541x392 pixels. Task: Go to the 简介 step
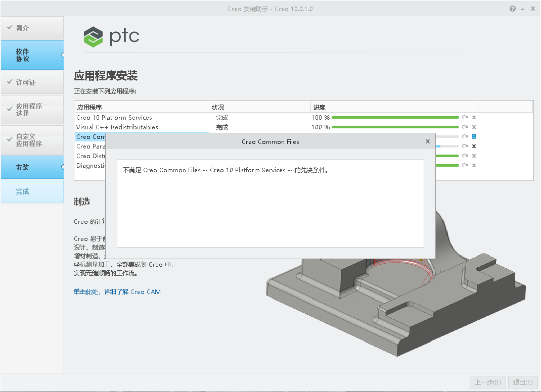click(x=32, y=28)
